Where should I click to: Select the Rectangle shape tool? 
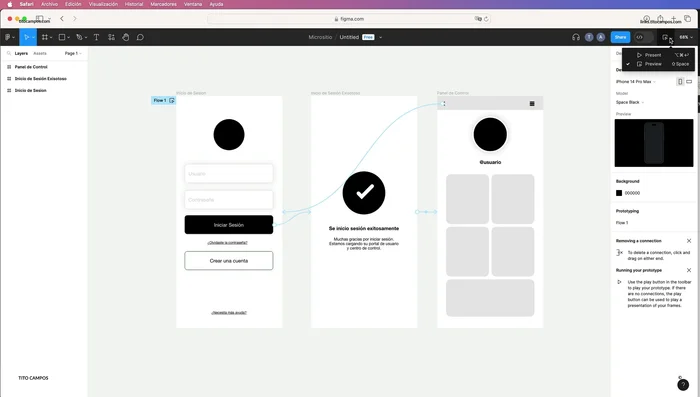62,37
